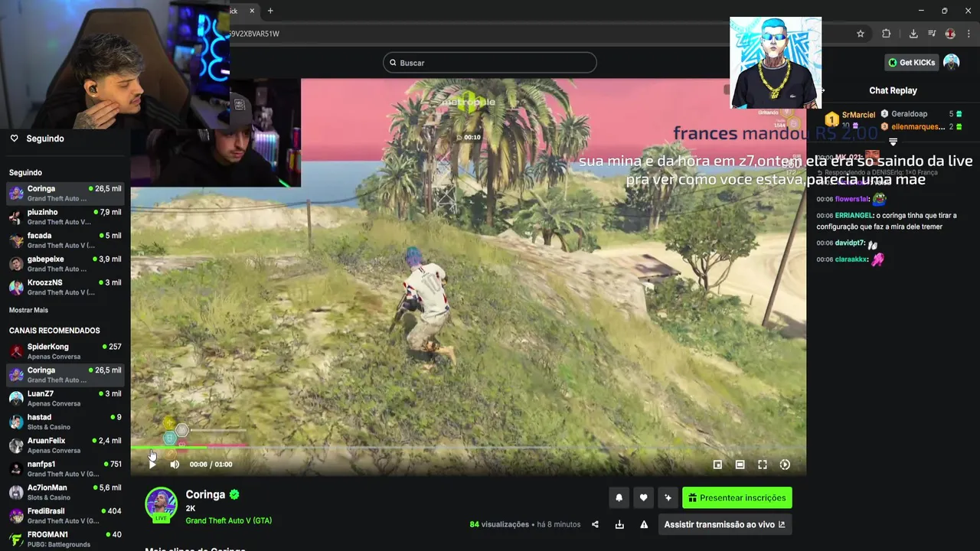Open a new browser tab
980x551 pixels.
click(270, 11)
